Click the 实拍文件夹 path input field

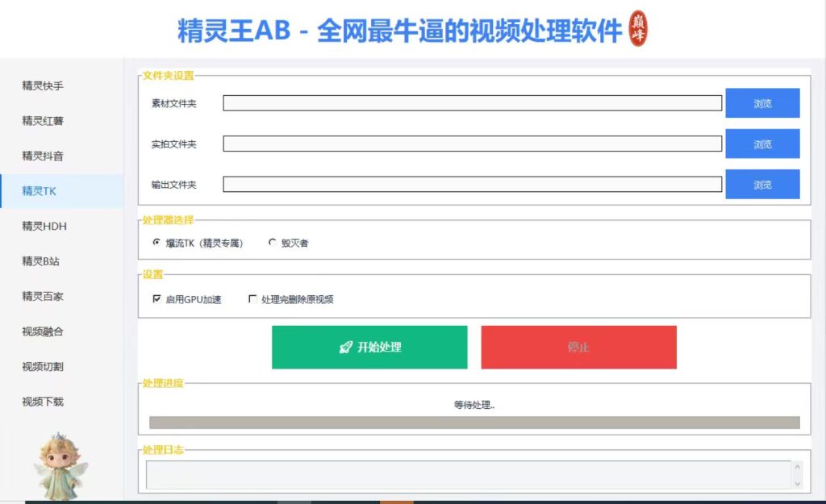[x=472, y=144]
